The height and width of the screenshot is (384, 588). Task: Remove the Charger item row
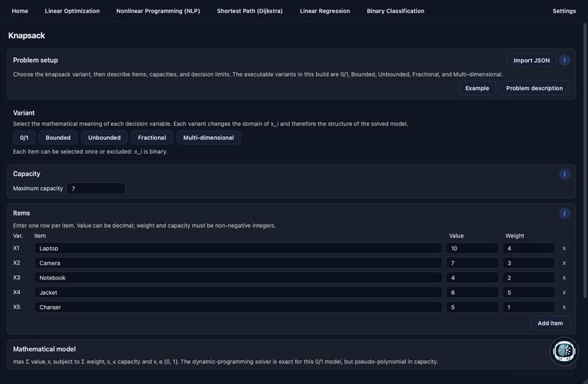(x=564, y=307)
